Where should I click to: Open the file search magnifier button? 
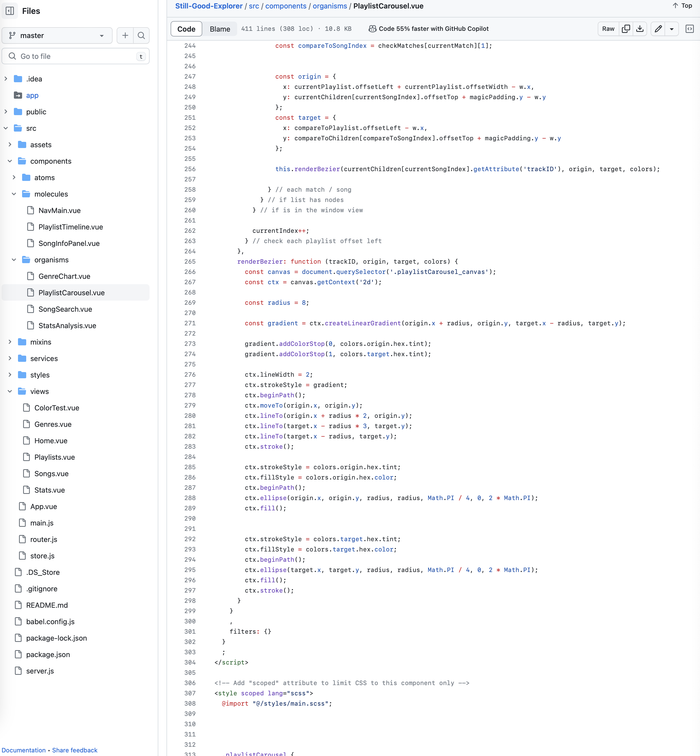[141, 35]
